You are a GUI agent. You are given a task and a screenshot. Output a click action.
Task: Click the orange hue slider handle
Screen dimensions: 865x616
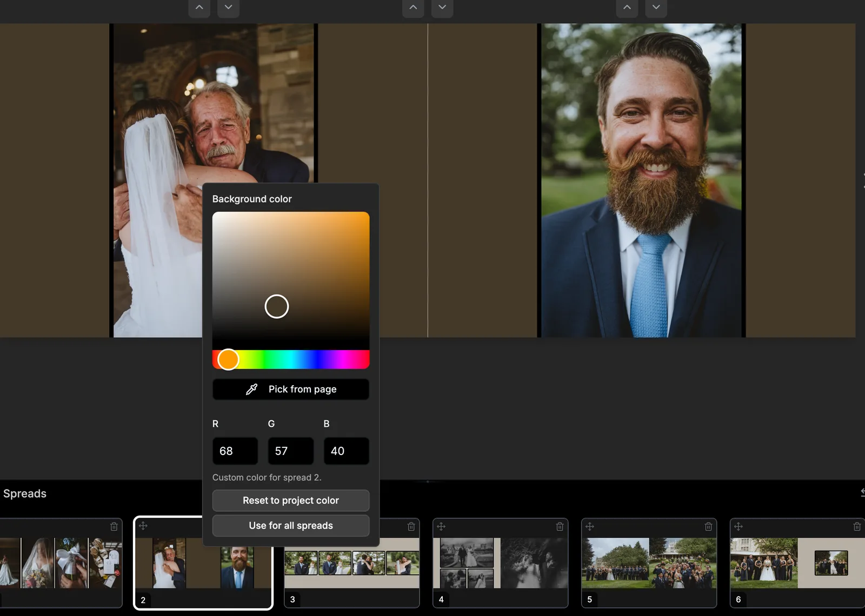click(228, 359)
